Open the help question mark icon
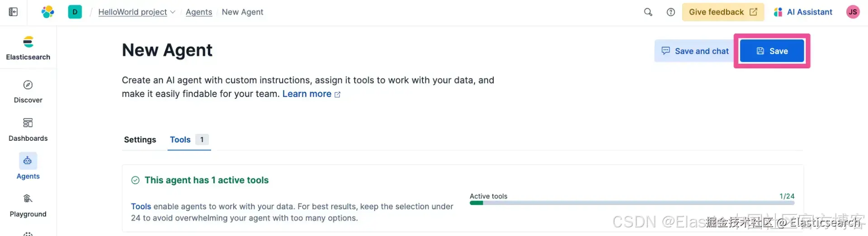Viewport: 868px width, 236px height. point(671,12)
